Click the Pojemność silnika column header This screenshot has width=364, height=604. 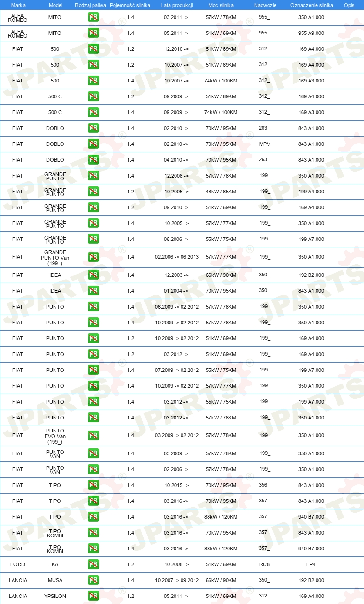(x=130, y=5)
